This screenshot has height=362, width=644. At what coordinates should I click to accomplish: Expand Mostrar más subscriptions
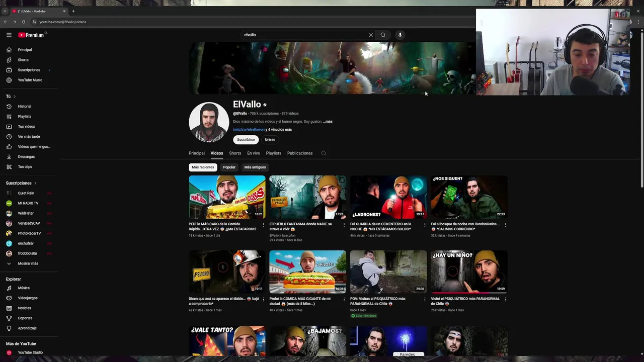28,263
